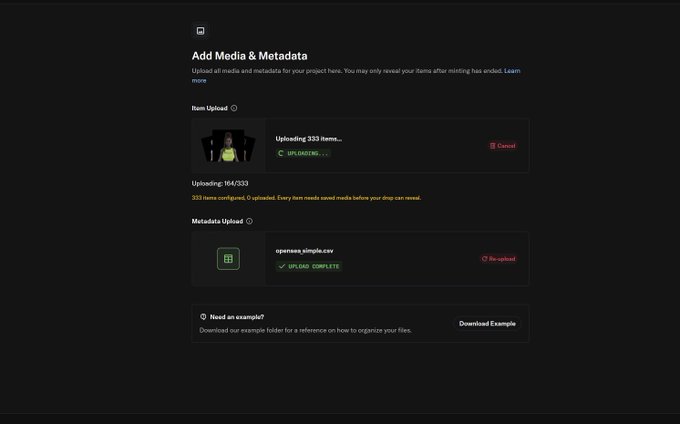
Task: Download the example folder
Action: 487,323
